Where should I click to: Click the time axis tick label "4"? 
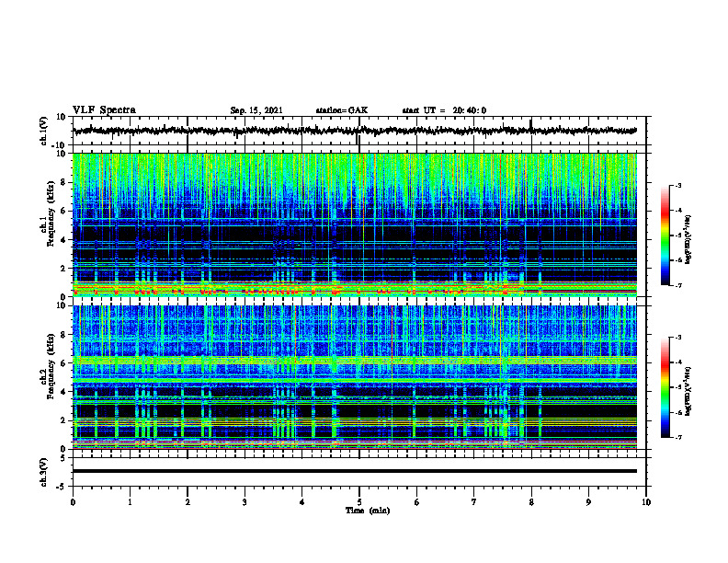click(x=302, y=502)
